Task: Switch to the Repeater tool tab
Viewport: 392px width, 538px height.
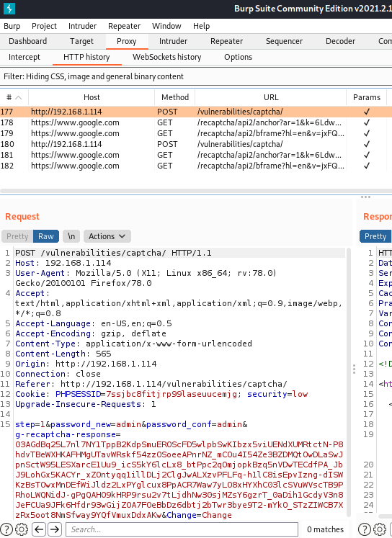Action: pos(226,41)
